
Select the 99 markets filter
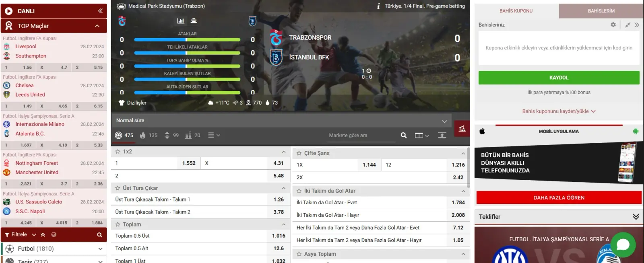(172, 136)
